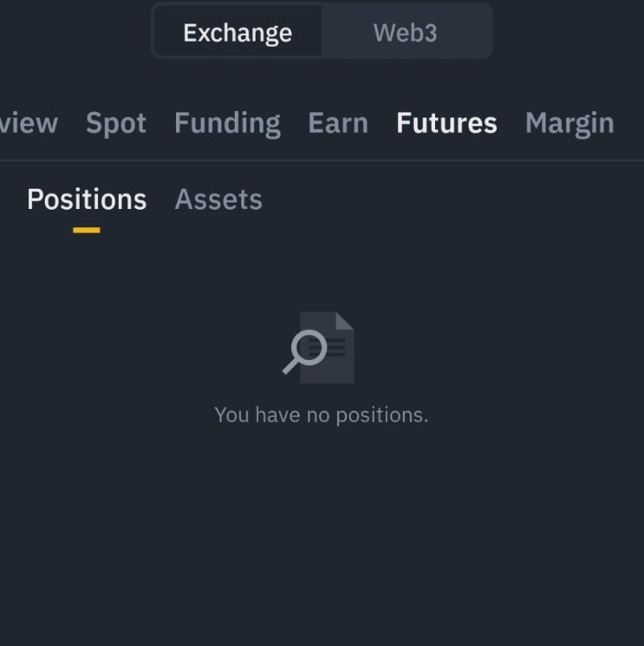The height and width of the screenshot is (646, 644).
Task: Click the blank space right of the Assets tab
Action: 451,199
